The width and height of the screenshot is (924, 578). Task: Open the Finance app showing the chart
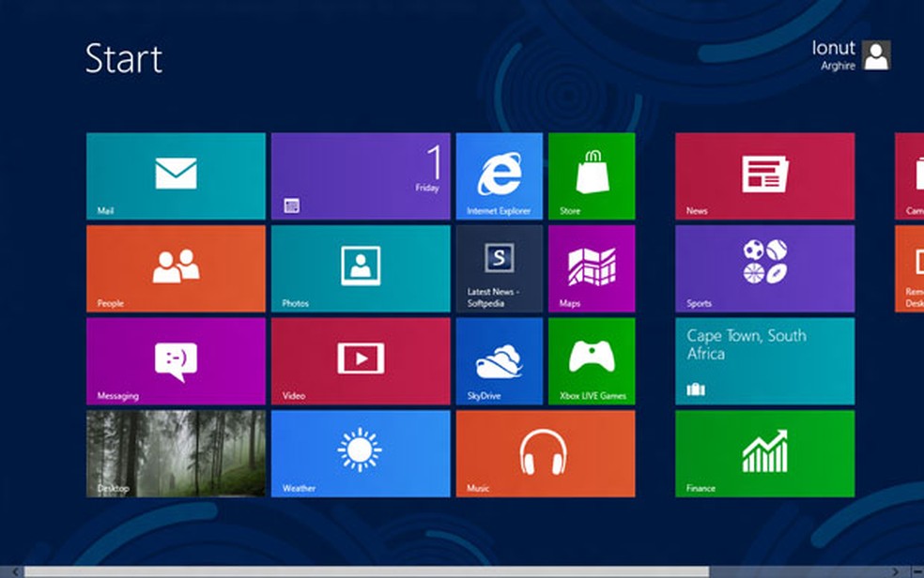point(763,454)
